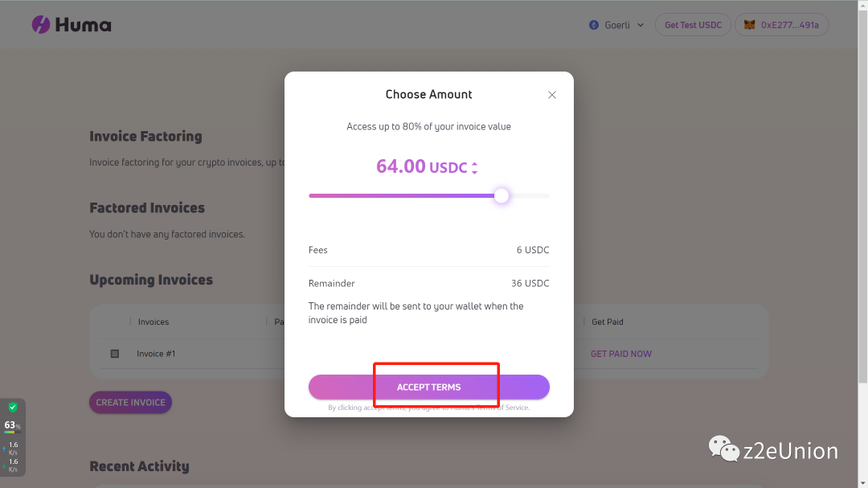Screen dimensions: 868x488
Task: Click the Ethereum icon beside Goerli
Action: (x=594, y=25)
